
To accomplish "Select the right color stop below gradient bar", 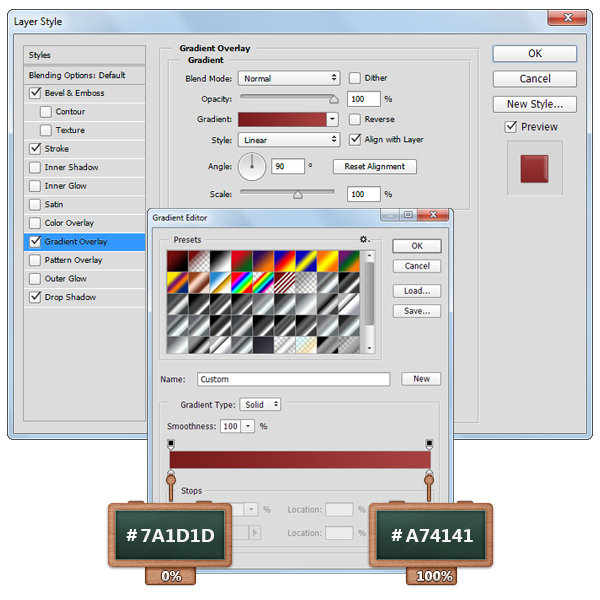I will (x=429, y=477).
